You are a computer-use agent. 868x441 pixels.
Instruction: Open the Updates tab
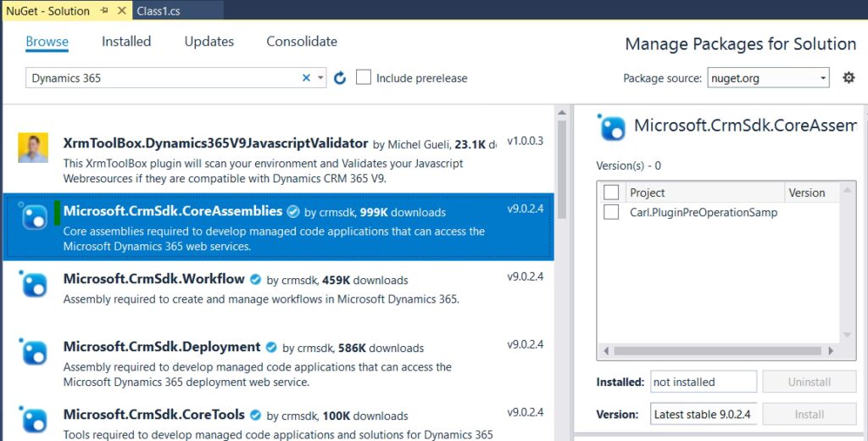[209, 42]
